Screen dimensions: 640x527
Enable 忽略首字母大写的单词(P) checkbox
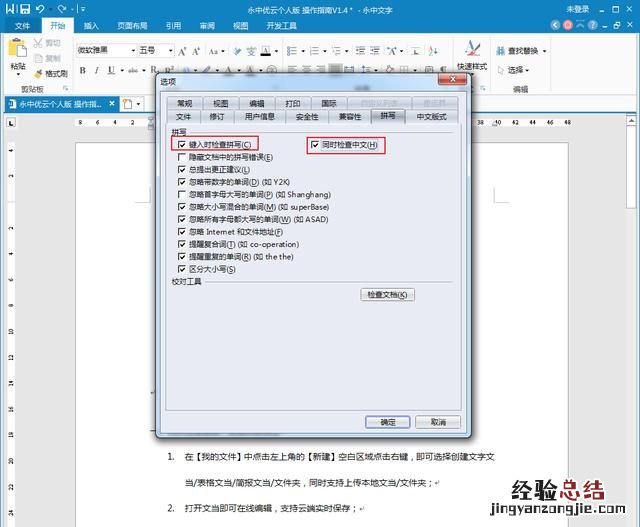click(x=182, y=194)
